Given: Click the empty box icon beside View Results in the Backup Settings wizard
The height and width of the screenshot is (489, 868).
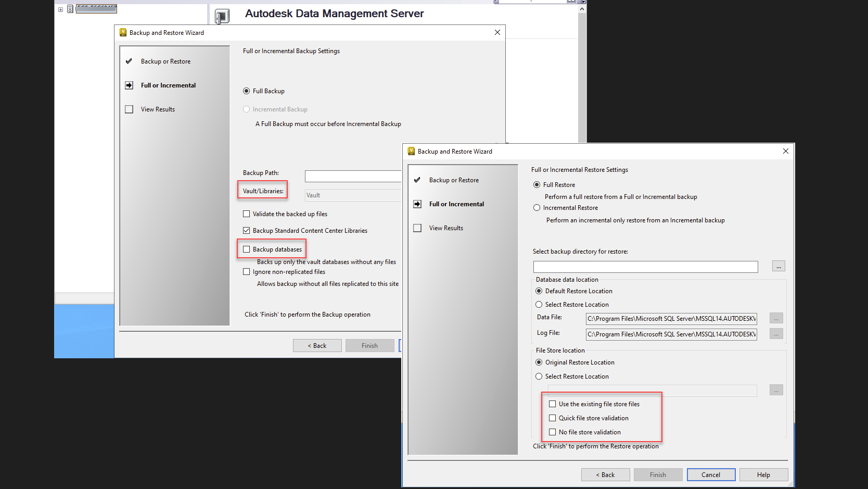Looking at the screenshot, I should coord(129,109).
